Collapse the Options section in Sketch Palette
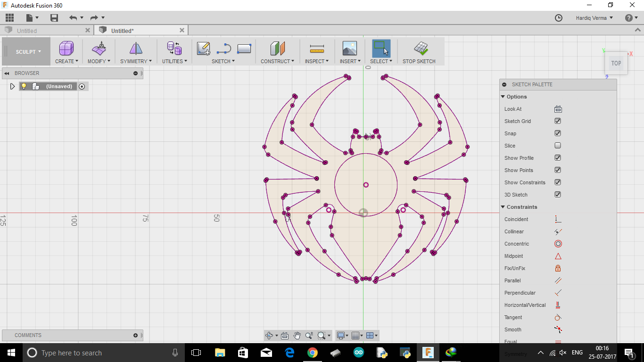644x362 pixels. 503,97
